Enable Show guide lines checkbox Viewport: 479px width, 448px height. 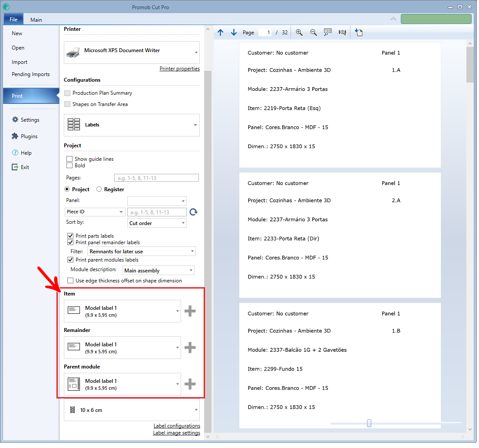[x=69, y=159]
